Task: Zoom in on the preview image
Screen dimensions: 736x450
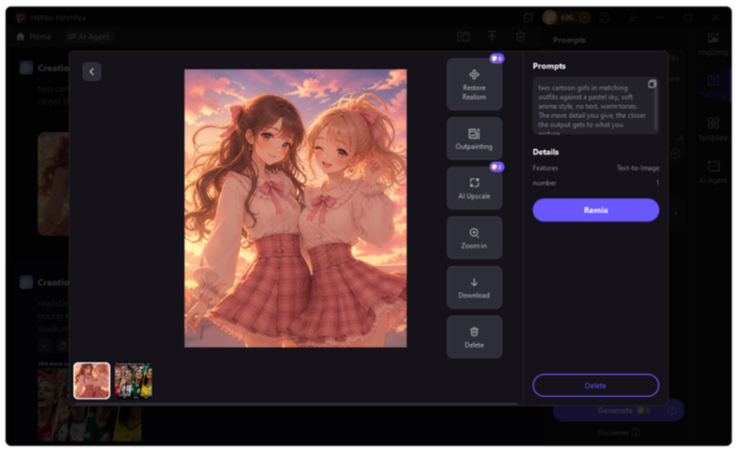Action: point(474,238)
